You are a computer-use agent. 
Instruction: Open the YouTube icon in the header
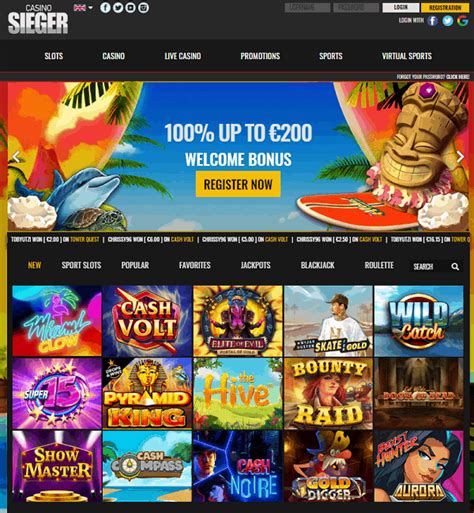[131, 7]
